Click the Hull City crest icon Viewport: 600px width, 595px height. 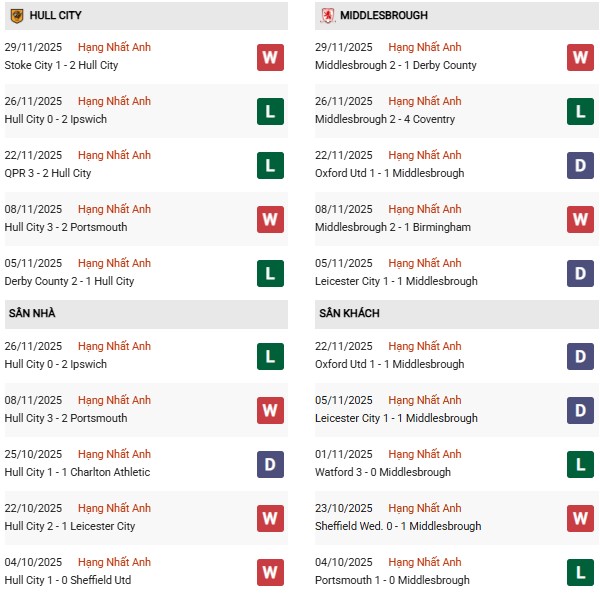[17, 16]
